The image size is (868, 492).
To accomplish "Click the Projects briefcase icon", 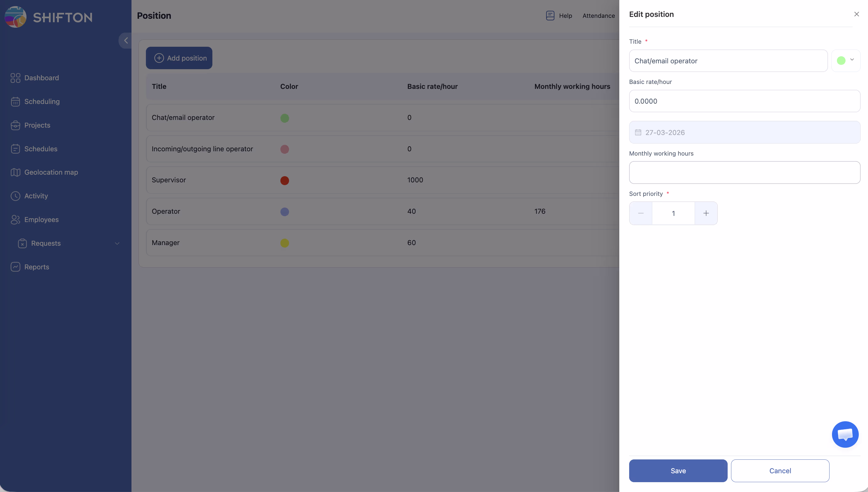I will pos(15,125).
